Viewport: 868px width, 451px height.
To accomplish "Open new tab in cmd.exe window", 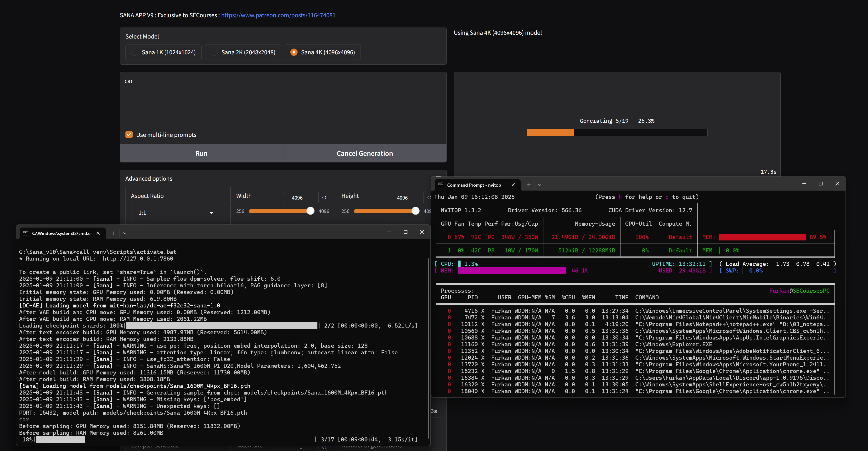I will (113, 233).
